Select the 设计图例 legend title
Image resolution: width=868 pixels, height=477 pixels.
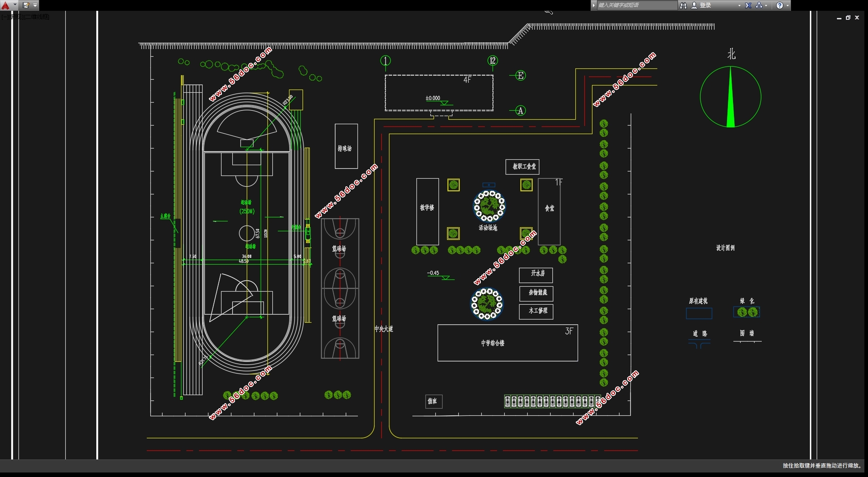[725, 248]
